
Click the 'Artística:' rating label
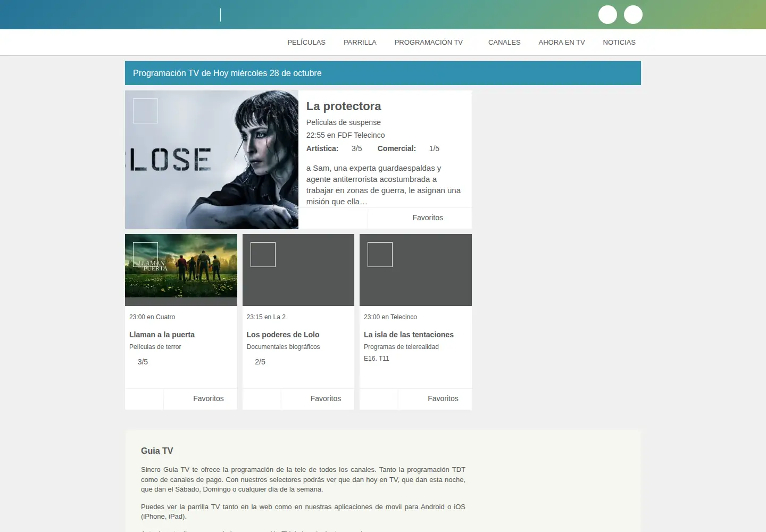322,148
